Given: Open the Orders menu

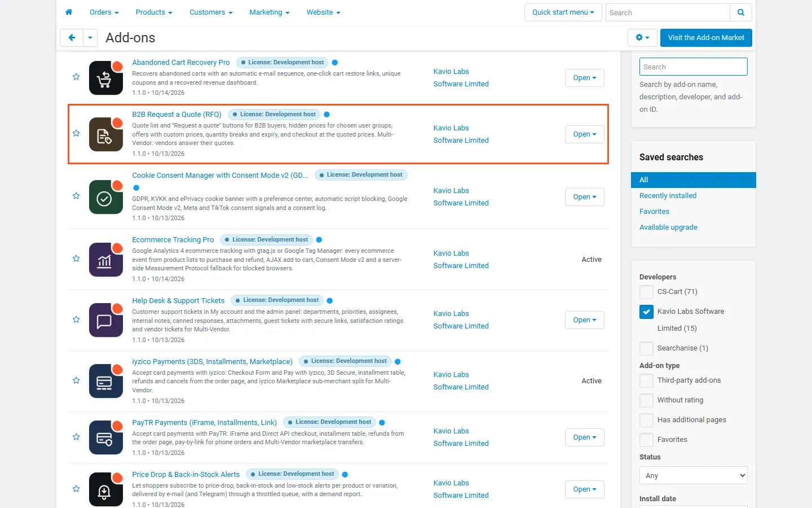Looking at the screenshot, I should coord(104,12).
